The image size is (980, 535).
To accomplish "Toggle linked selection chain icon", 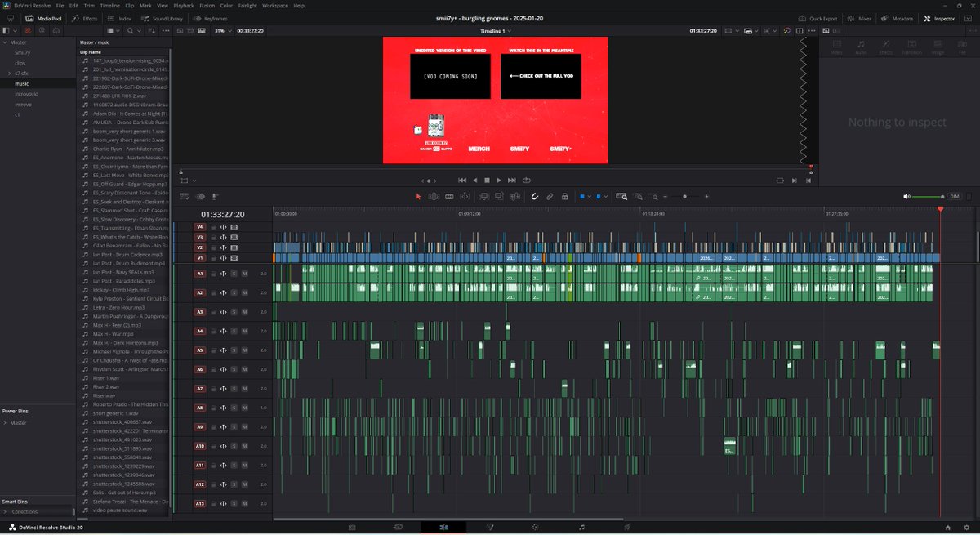I will tap(550, 197).
